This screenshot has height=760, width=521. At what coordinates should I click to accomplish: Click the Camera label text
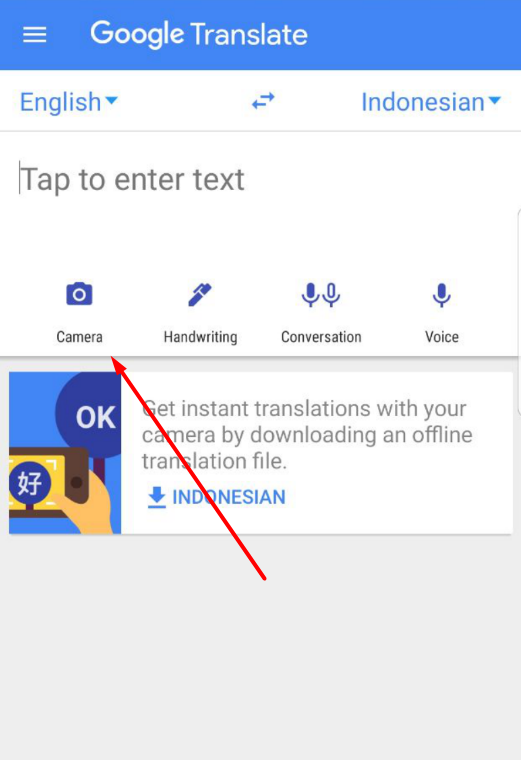point(79,336)
